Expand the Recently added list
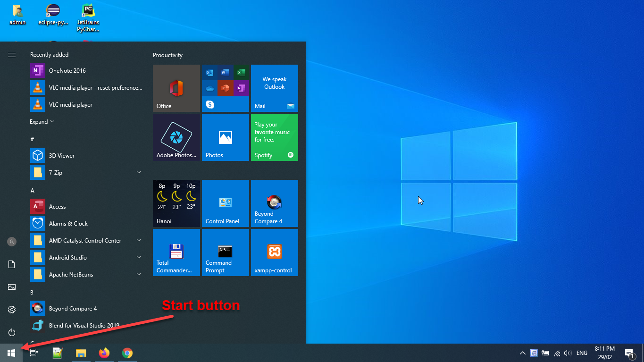 pos(42,122)
